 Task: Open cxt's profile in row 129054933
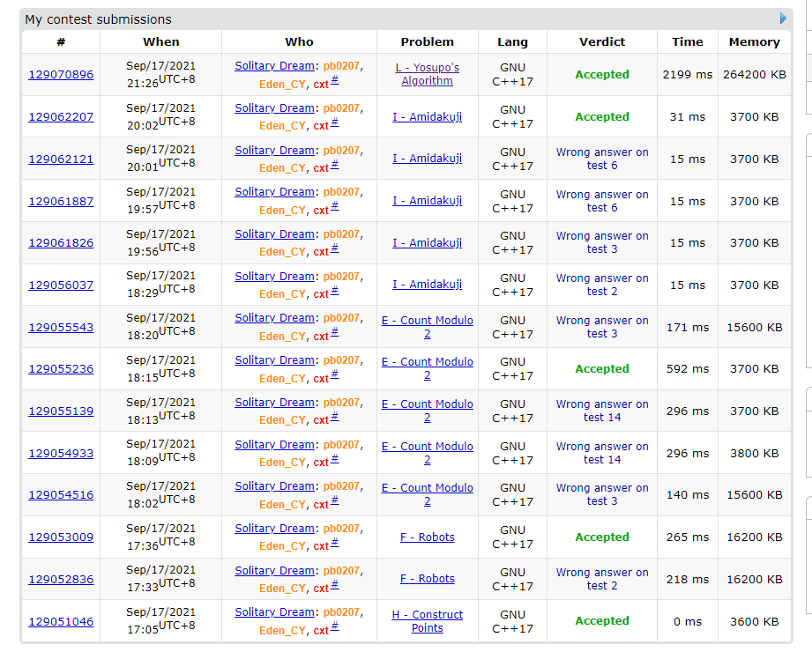click(x=320, y=462)
